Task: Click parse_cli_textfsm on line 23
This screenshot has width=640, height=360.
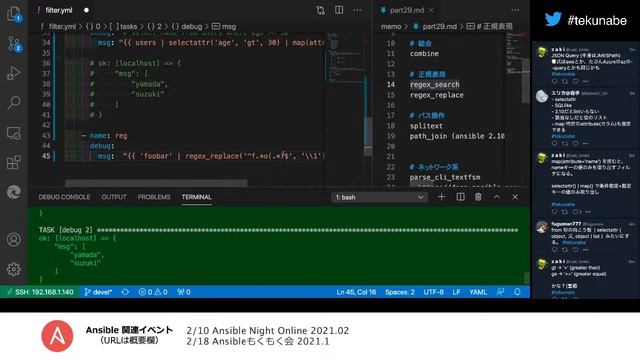Action: coord(445,177)
